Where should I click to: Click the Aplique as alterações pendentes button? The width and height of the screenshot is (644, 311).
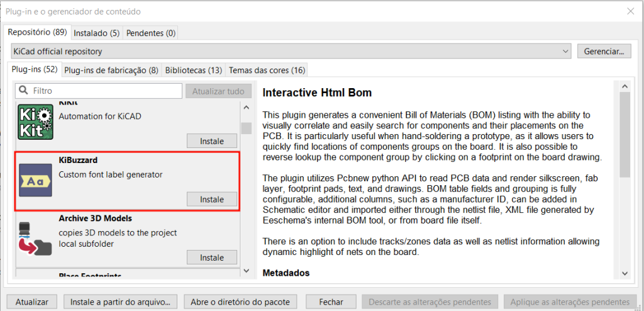click(570, 302)
